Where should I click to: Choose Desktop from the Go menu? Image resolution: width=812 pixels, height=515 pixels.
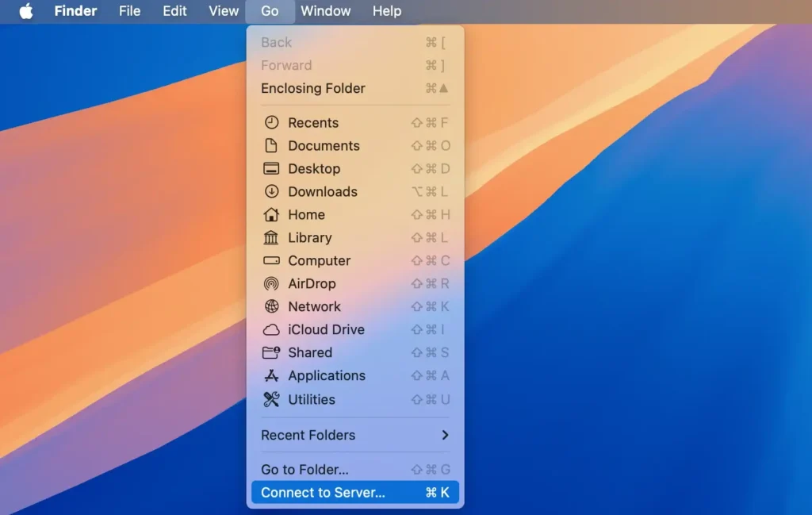coord(316,168)
